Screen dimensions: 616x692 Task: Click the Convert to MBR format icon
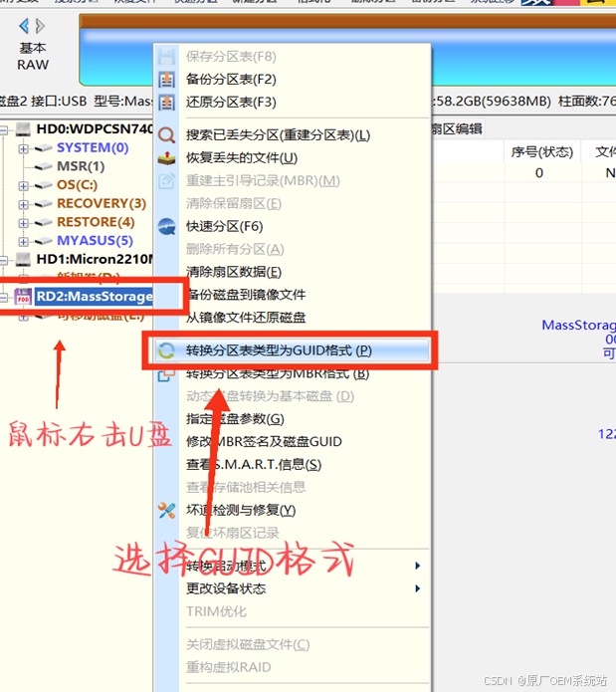[166, 375]
